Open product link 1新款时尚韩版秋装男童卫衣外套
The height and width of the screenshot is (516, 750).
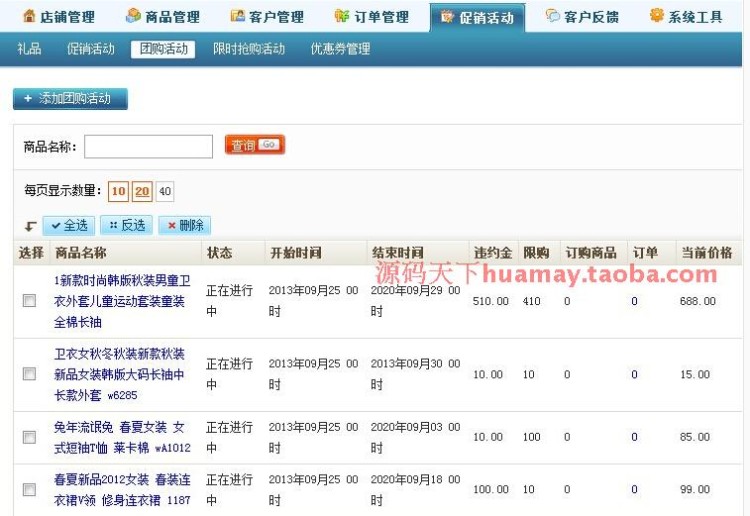pyautogui.click(x=122, y=301)
